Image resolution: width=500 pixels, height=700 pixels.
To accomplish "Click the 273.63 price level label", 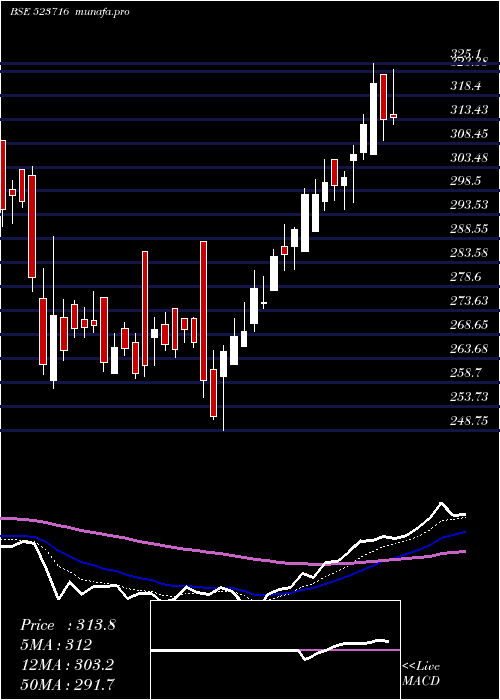I will coord(469,301).
